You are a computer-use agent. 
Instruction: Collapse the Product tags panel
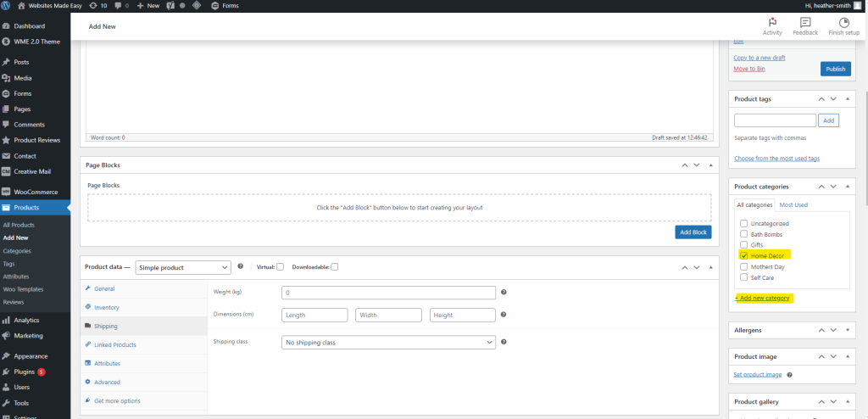[x=848, y=99]
